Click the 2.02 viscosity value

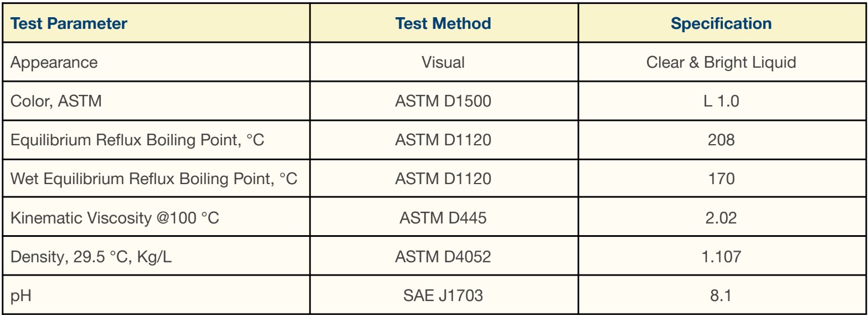pyautogui.click(x=721, y=217)
